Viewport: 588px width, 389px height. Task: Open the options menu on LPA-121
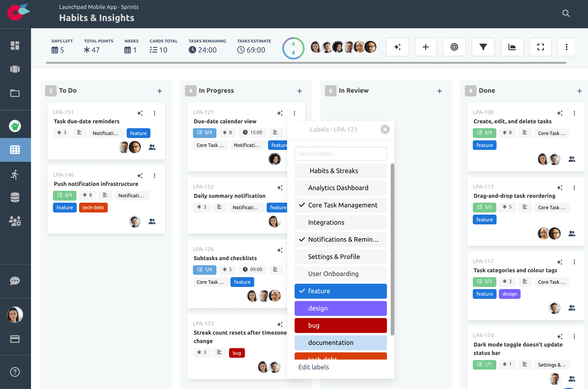[295, 113]
